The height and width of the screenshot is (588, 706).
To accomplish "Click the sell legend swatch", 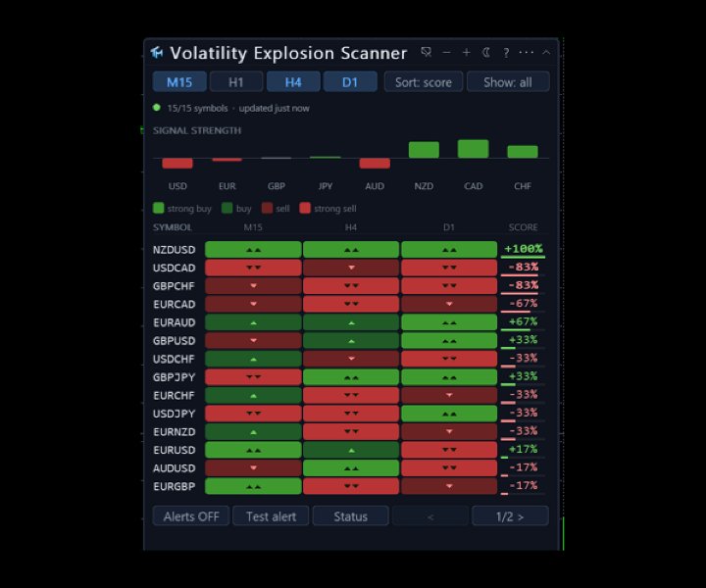I will pos(267,208).
